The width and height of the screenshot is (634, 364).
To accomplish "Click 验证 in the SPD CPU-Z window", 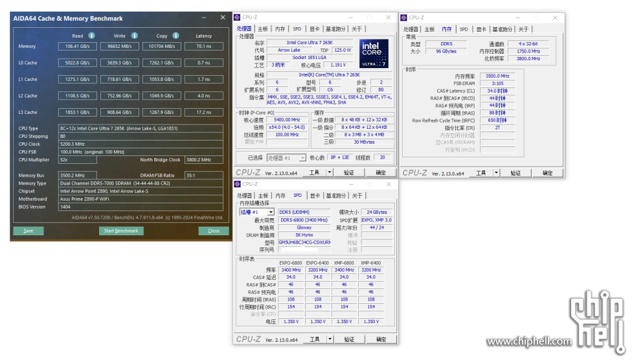I will tap(349, 339).
